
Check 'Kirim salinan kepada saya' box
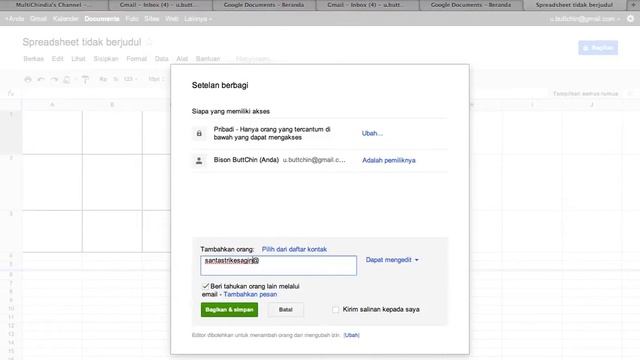[x=336, y=310]
